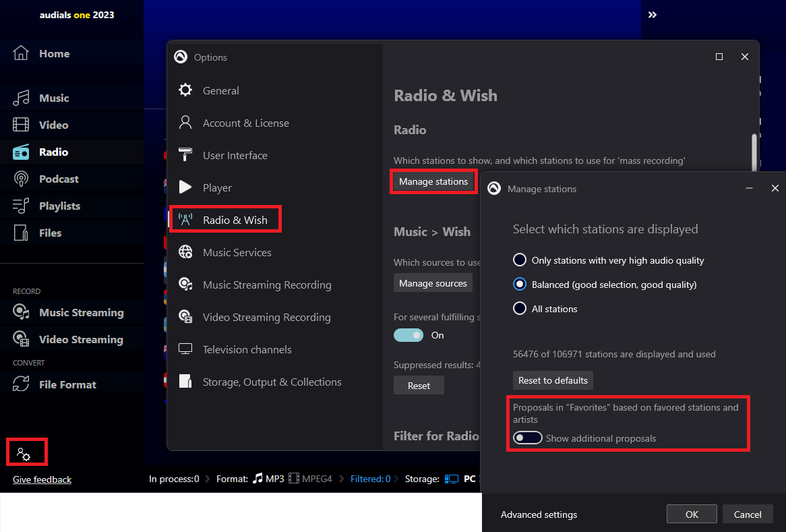The image size is (786, 532).
Task: Expand the double chevron panel at top right
Action: 652,15
